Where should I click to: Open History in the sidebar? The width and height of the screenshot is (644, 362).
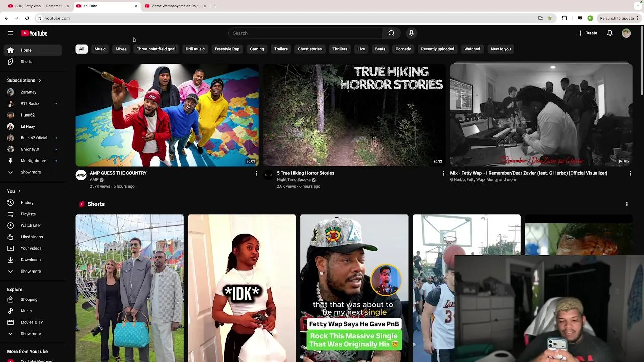coord(33,203)
